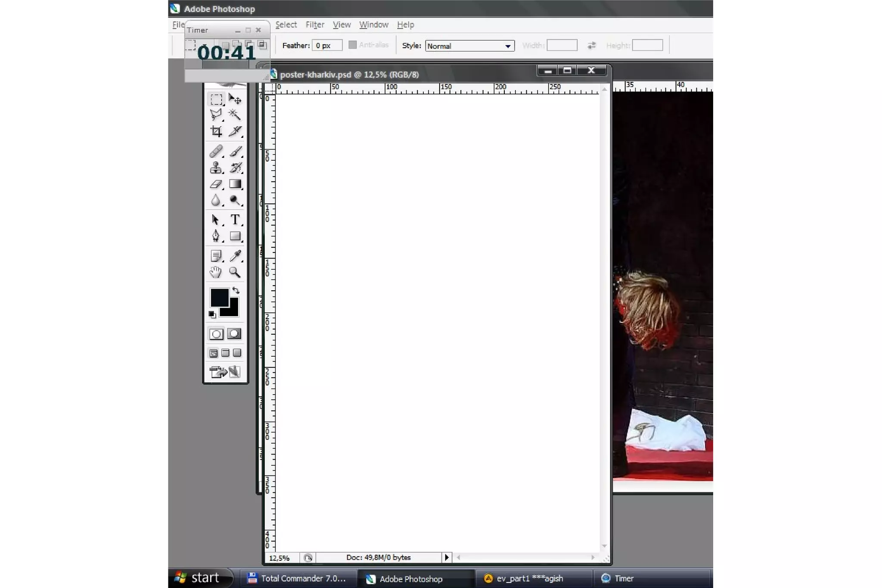The height and width of the screenshot is (588, 882).
Task: Pick the Hand tool
Action: coord(216,272)
